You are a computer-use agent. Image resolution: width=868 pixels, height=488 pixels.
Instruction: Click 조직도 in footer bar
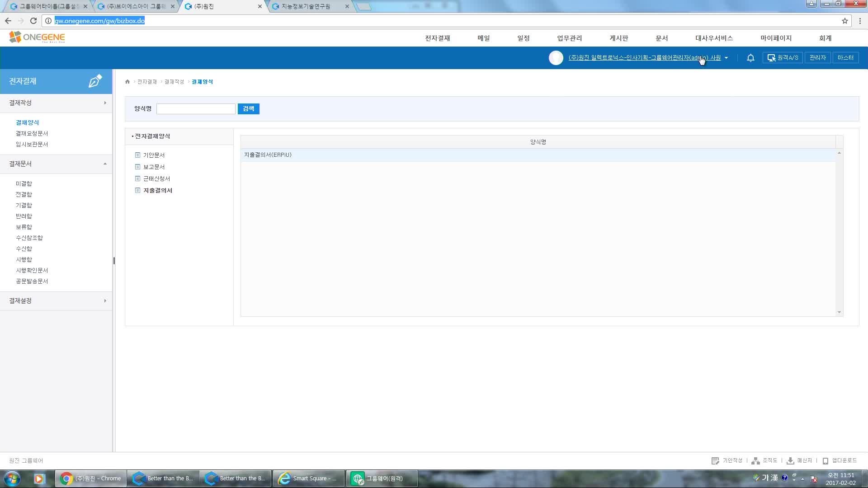coord(764,460)
